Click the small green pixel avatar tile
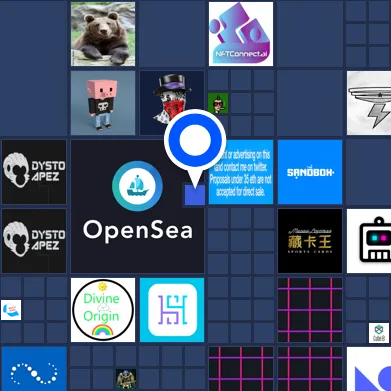The image size is (391, 391). click(218, 103)
